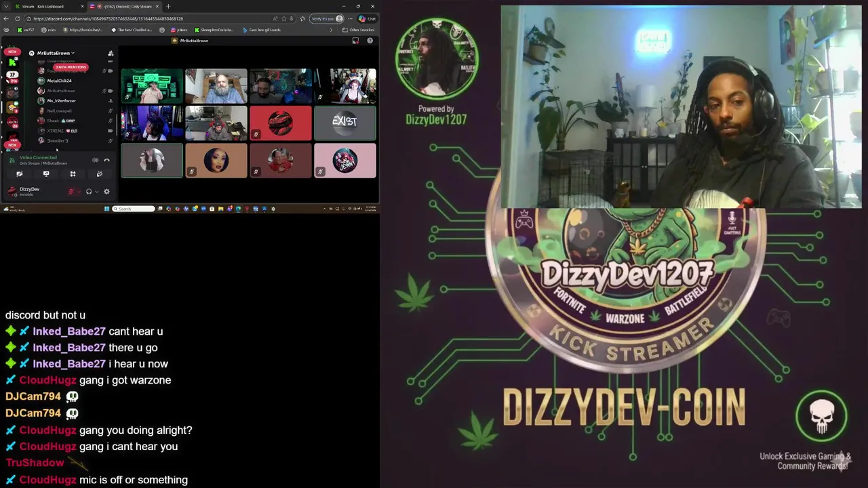This screenshot has width=868, height=488.
Task: Open the rules bookmark
Action: tap(48, 30)
